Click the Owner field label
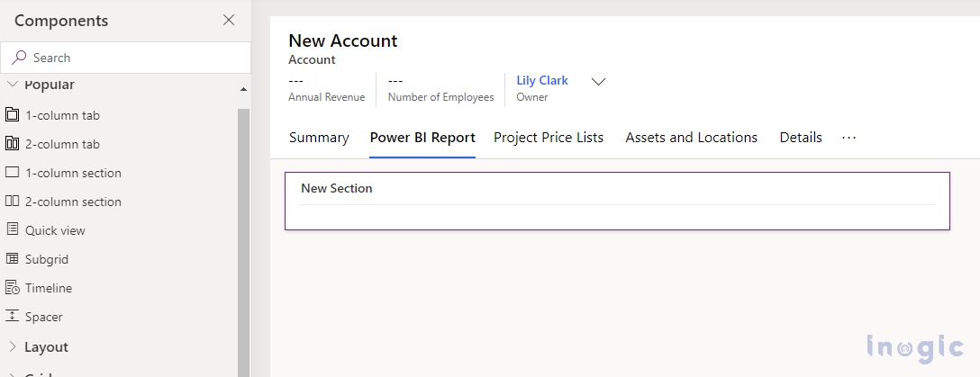 click(531, 97)
